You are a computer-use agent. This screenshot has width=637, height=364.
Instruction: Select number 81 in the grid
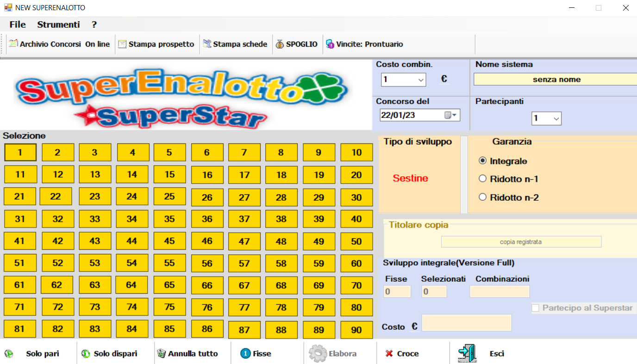point(19,329)
